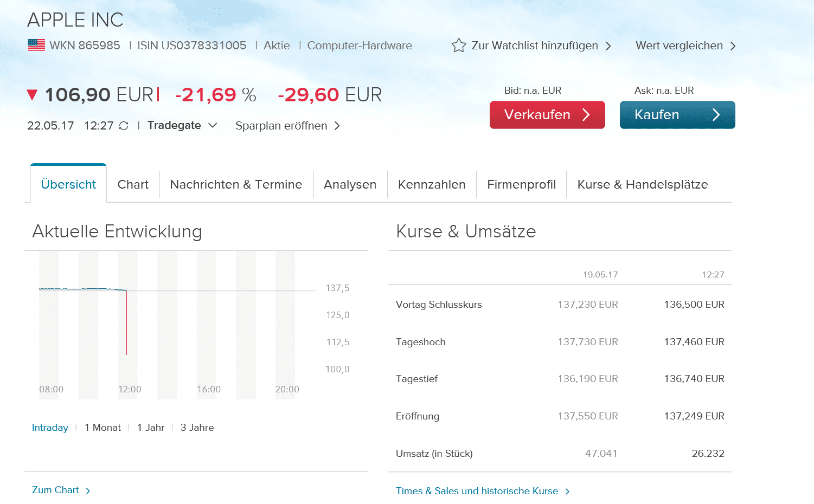Image resolution: width=814 pixels, height=504 pixels.
Task: Click the 47.041 volume value
Action: (x=601, y=454)
